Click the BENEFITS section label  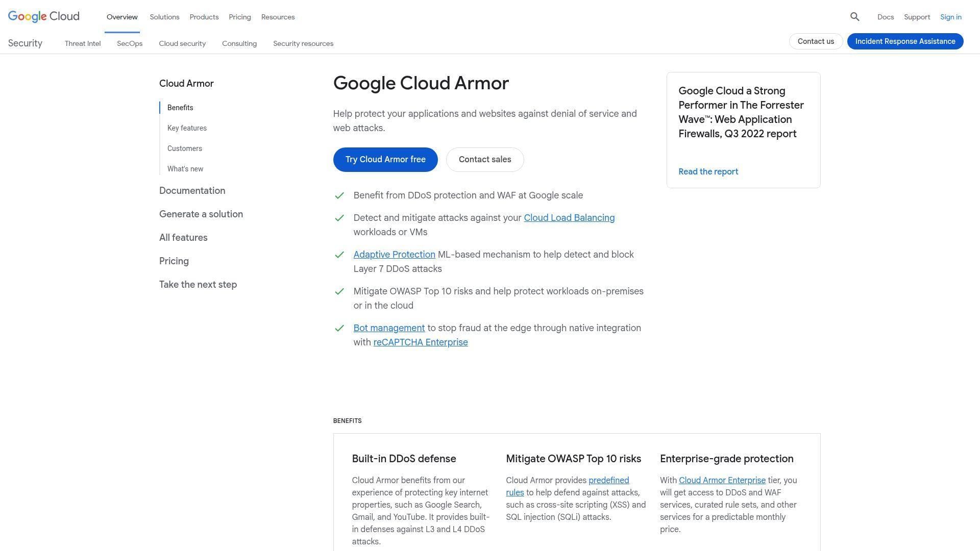coord(347,421)
